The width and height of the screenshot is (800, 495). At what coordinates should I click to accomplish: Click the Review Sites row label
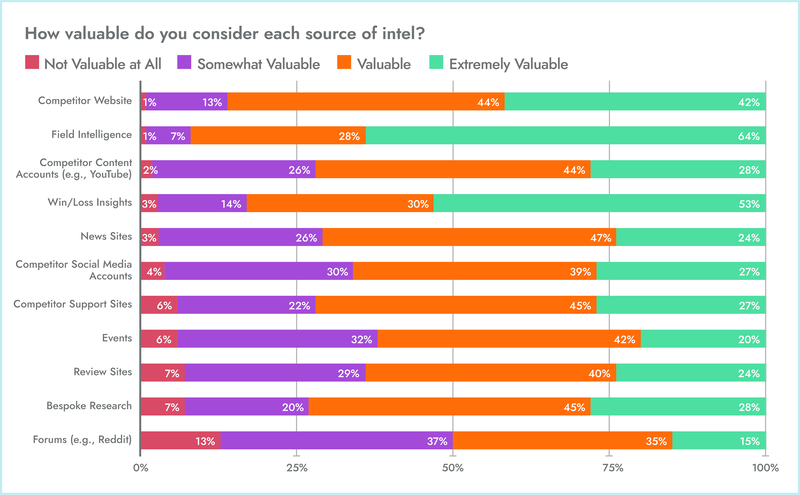[x=105, y=372]
